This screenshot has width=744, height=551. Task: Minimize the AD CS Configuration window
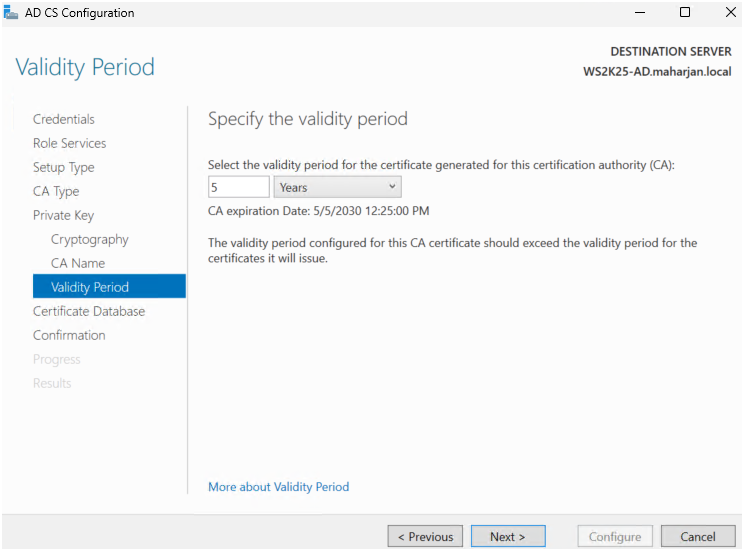[639, 13]
